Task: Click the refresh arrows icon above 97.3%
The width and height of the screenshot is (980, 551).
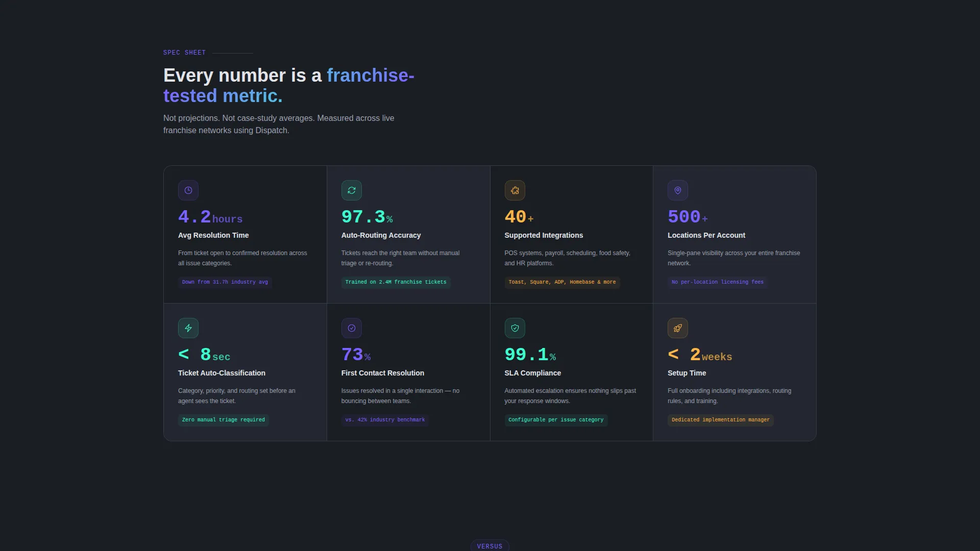Action: (352, 190)
